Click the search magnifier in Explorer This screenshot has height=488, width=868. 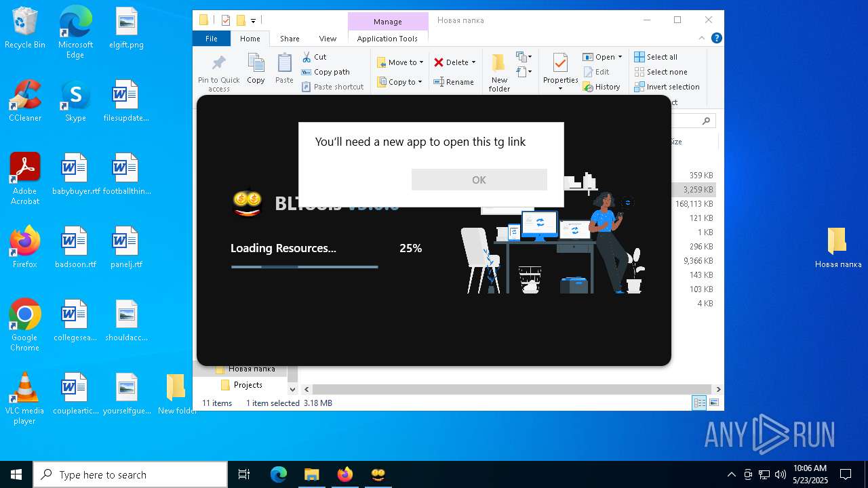[x=706, y=121]
